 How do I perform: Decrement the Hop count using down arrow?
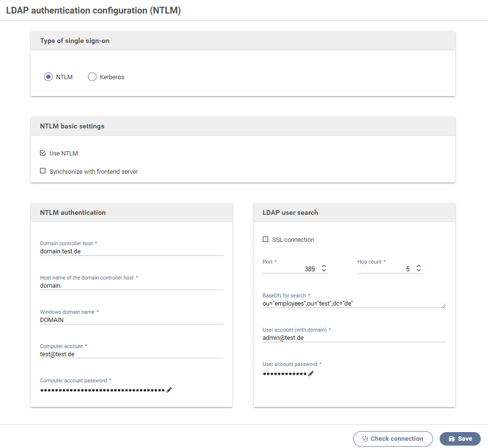pos(418,271)
